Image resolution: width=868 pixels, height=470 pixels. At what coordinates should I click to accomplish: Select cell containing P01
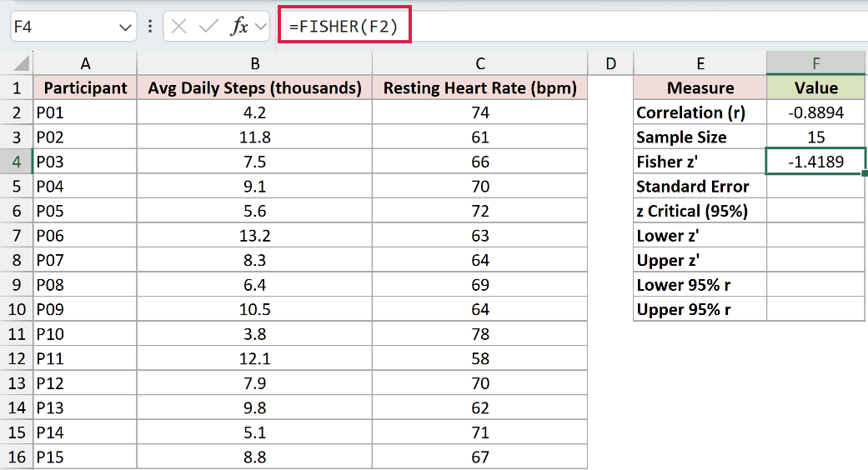(85, 112)
